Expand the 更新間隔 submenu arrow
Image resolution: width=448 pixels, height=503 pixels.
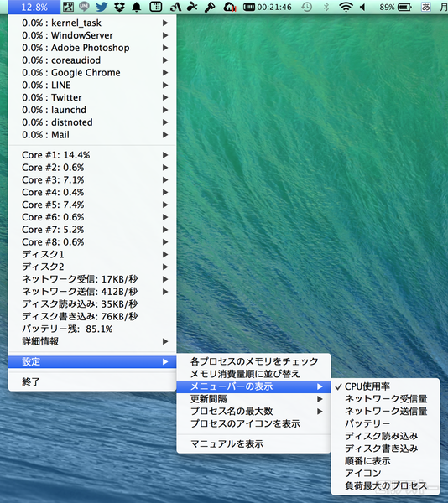[320, 399]
